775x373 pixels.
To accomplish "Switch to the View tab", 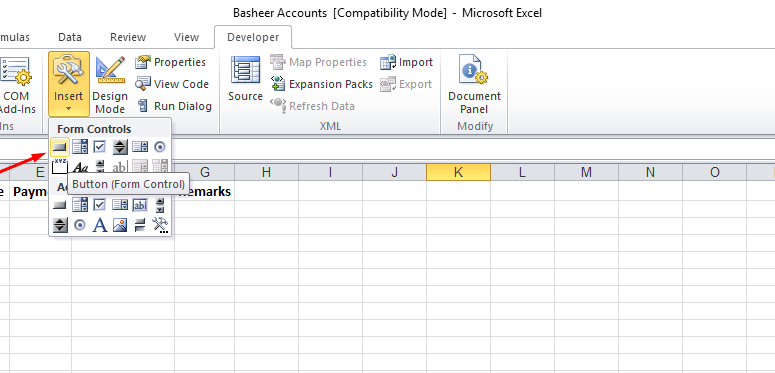I will pyautogui.click(x=186, y=37).
